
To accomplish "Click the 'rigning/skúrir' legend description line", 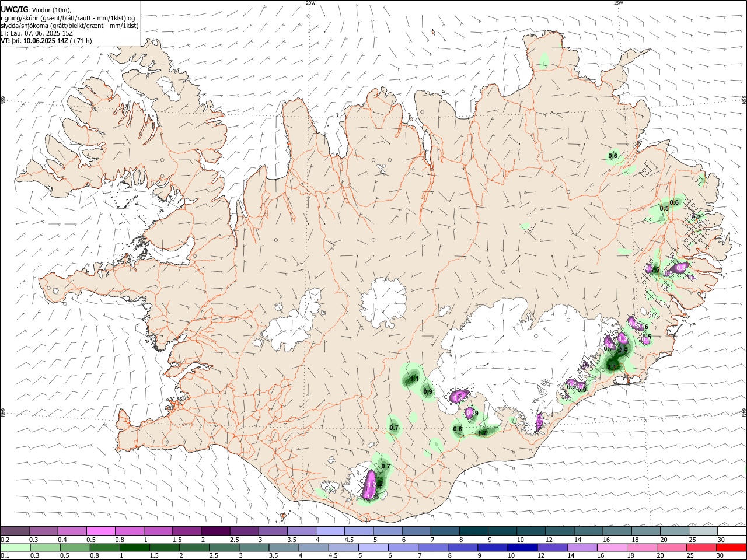I will pyautogui.click(x=68, y=18).
